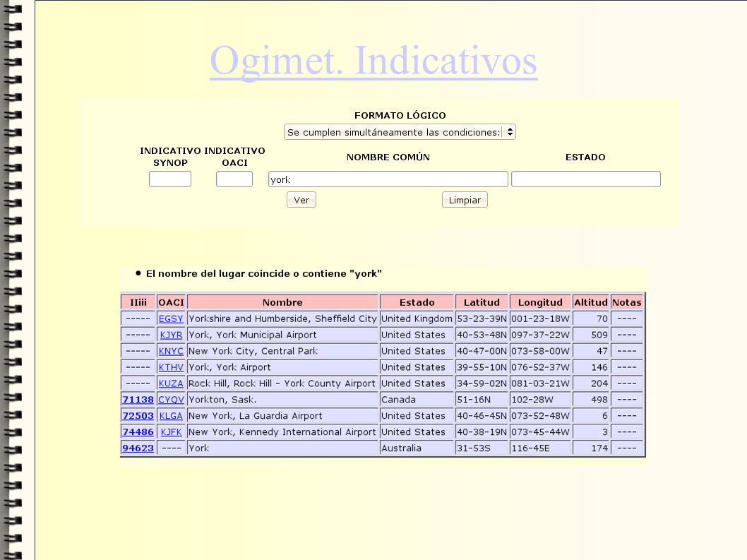
Task: Select longitude value 116-45E
Action: [540, 448]
